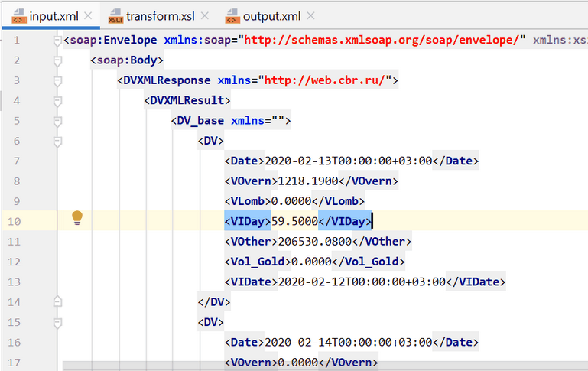The image size is (588, 371).
Task: Fold the DVXMLResponse element
Action: pos(57,80)
